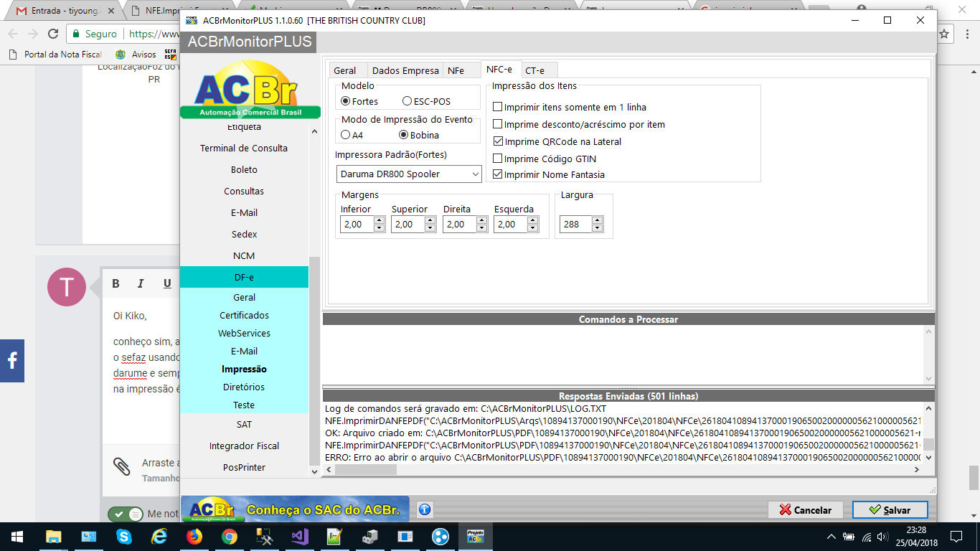Uncheck Imprimir Nome Fantasia
Viewport: 980px width, 551px height.
pyautogui.click(x=498, y=174)
